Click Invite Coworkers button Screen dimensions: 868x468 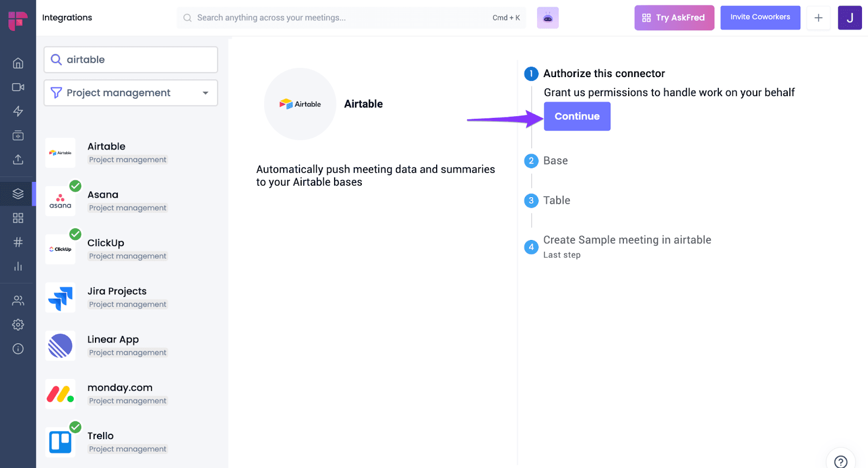tap(760, 17)
